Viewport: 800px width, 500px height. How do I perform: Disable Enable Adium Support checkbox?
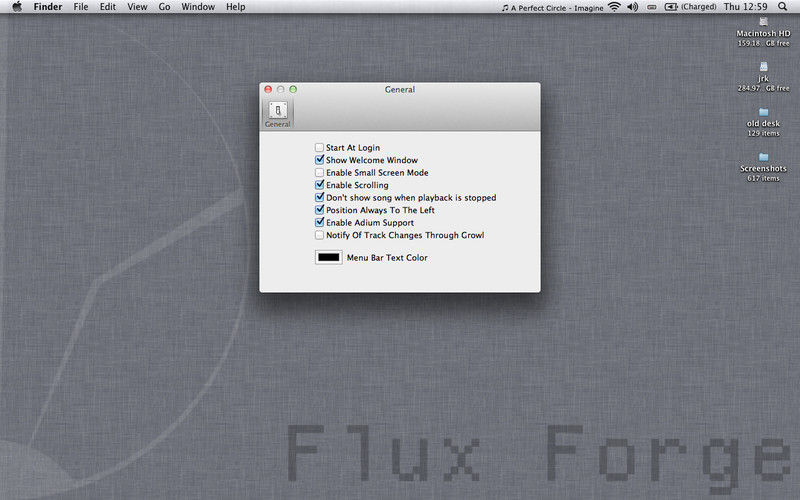(x=319, y=222)
